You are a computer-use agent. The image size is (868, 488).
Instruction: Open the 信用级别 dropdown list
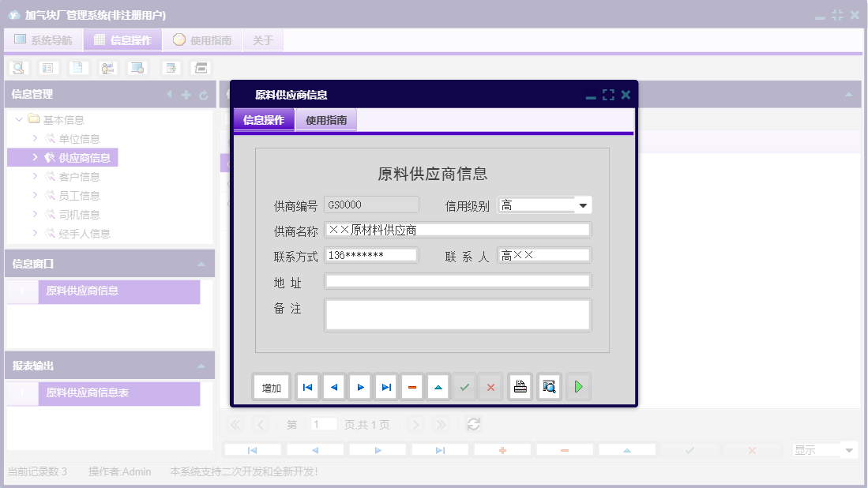pyautogui.click(x=583, y=205)
